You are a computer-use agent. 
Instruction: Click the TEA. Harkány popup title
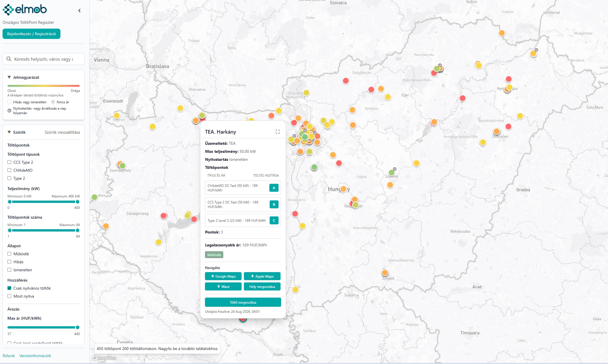click(x=220, y=132)
